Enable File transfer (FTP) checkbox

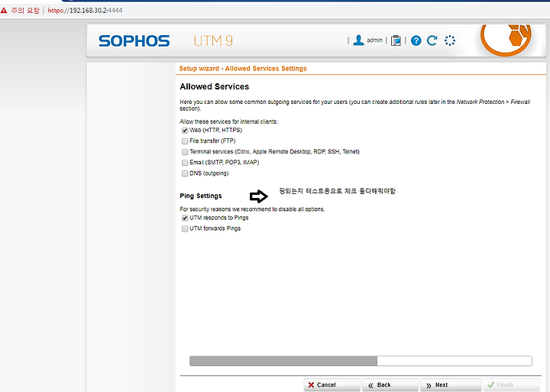[x=185, y=141]
